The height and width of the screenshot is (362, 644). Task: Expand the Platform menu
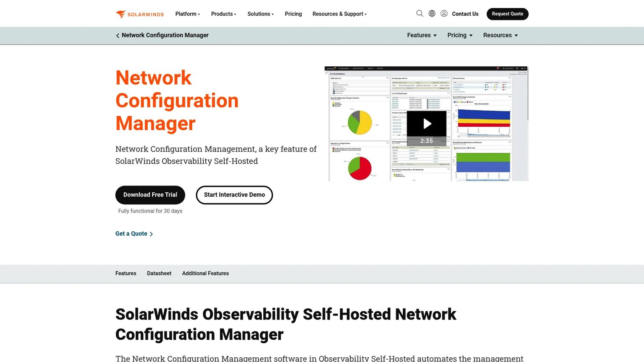188,14
